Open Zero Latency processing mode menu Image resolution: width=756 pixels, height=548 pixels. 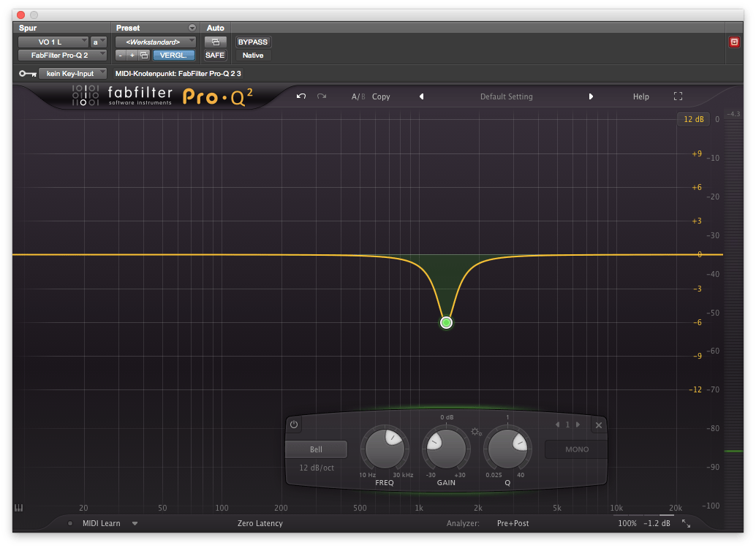pos(260,523)
